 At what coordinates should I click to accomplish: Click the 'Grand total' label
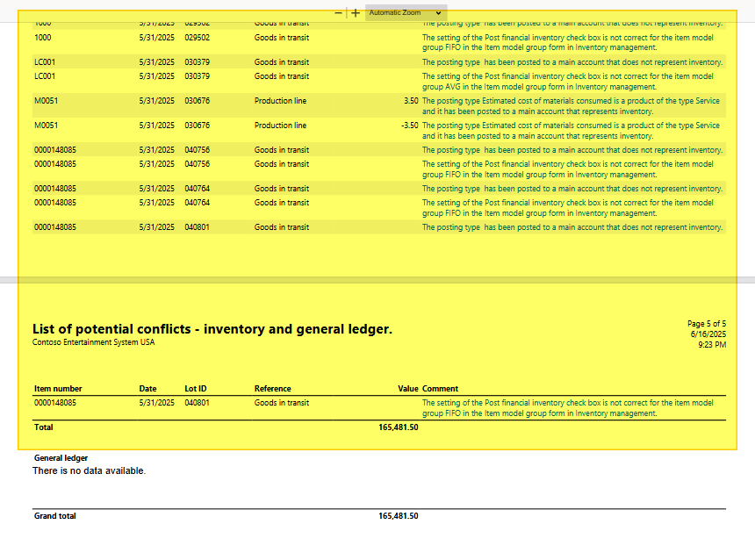point(54,516)
